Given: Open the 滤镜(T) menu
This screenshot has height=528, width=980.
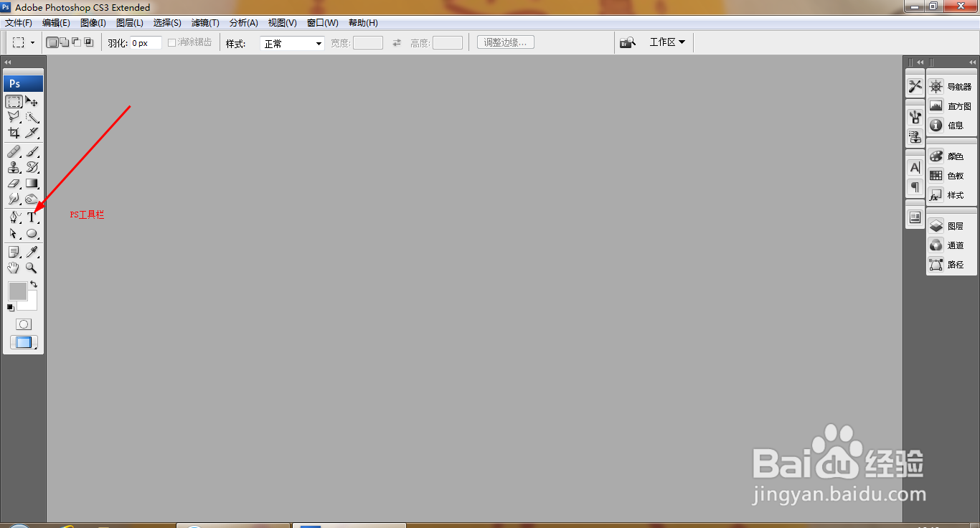Looking at the screenshot, I should point(205,23).
